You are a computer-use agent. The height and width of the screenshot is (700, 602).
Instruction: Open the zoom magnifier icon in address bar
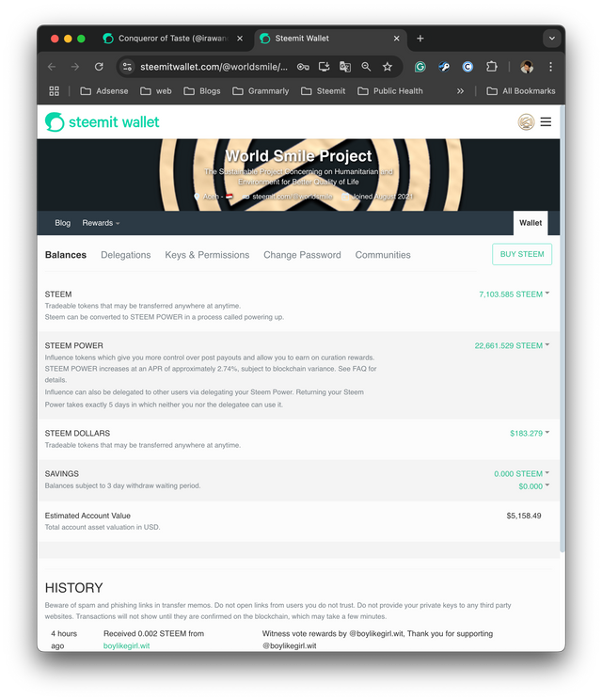(366, 67)
